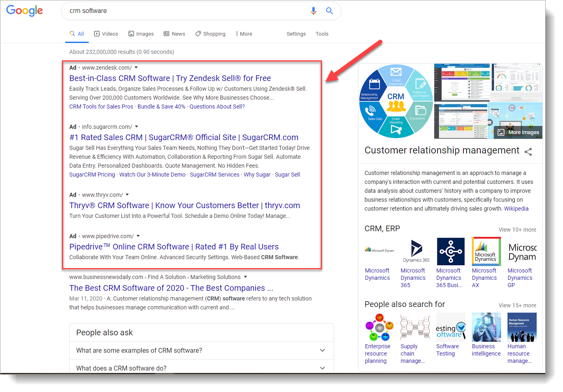This screenshot has height=392, width=563.
Task: Open the Tools menu
Action: coord(322,34)
